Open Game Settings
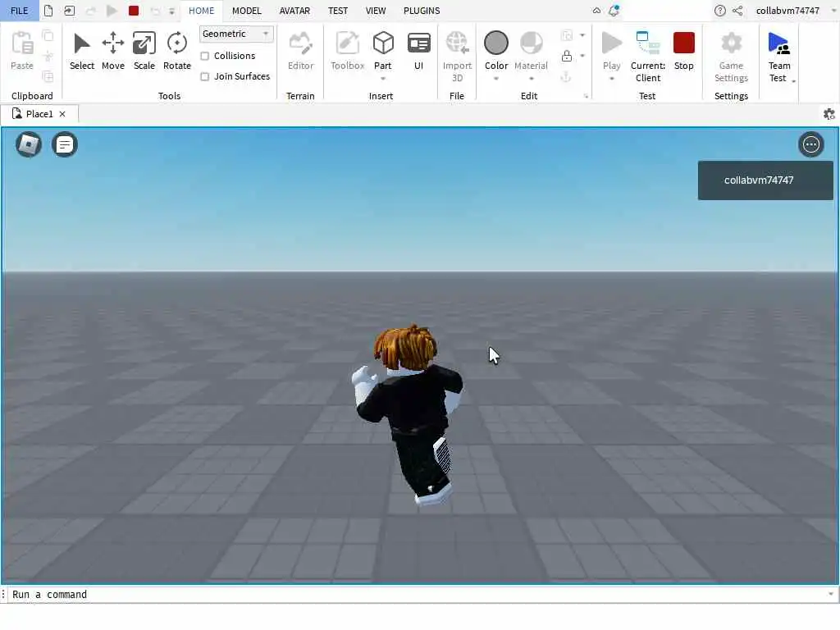840x630 pixels. (x=731, y=57)
